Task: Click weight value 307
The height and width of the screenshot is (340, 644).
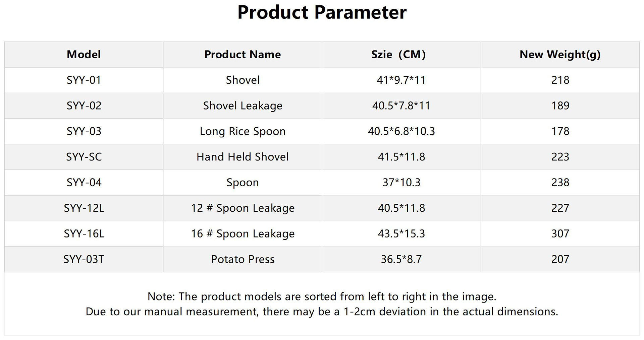Action: [x=560, y=234]
